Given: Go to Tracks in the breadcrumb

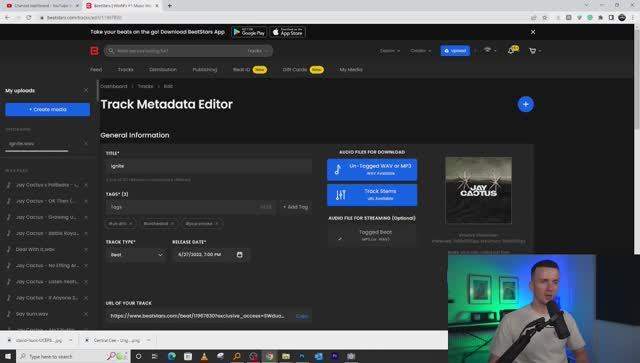Looking at the screenshot, I should tap(145, 86).
